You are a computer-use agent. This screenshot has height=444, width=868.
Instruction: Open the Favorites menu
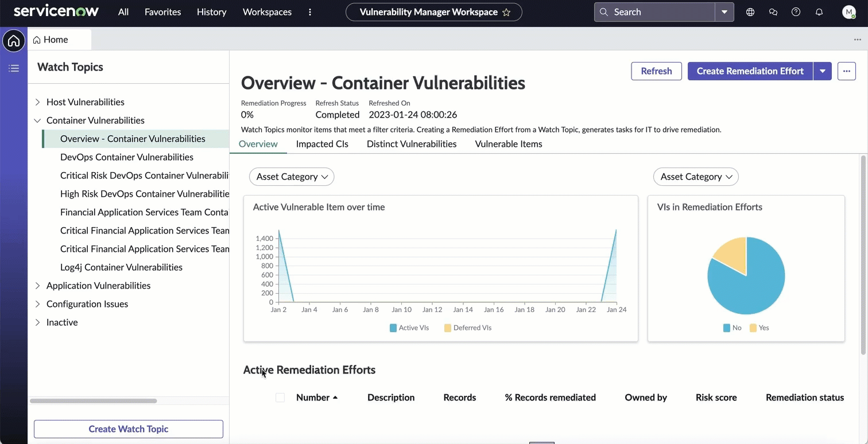point(163,12)
